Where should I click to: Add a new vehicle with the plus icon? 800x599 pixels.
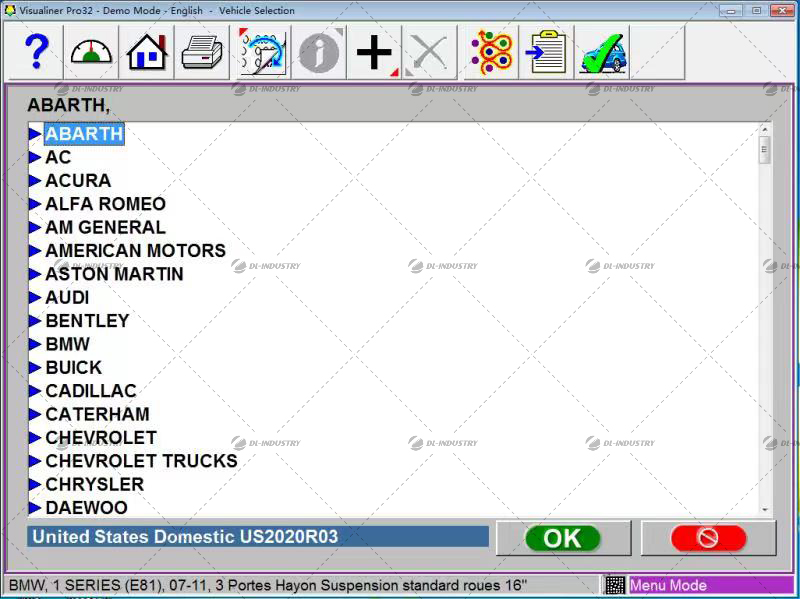coord(372,52)
